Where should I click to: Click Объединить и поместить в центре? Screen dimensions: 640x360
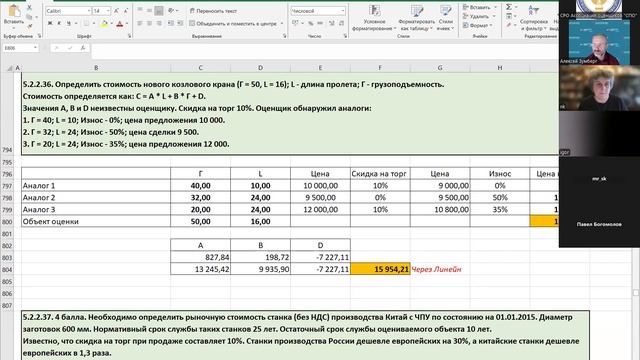tap(233, 24)
